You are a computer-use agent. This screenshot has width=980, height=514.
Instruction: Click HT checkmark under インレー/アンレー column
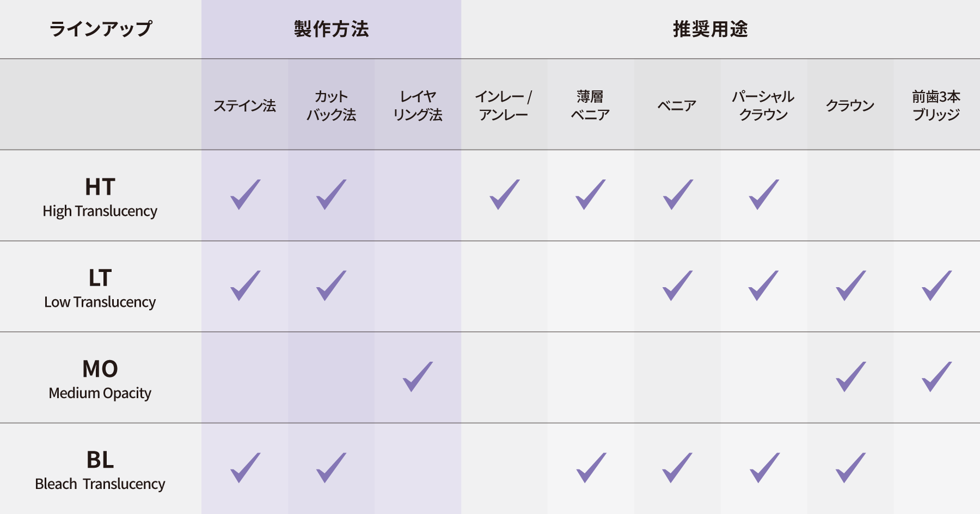[x=504, y=195]
